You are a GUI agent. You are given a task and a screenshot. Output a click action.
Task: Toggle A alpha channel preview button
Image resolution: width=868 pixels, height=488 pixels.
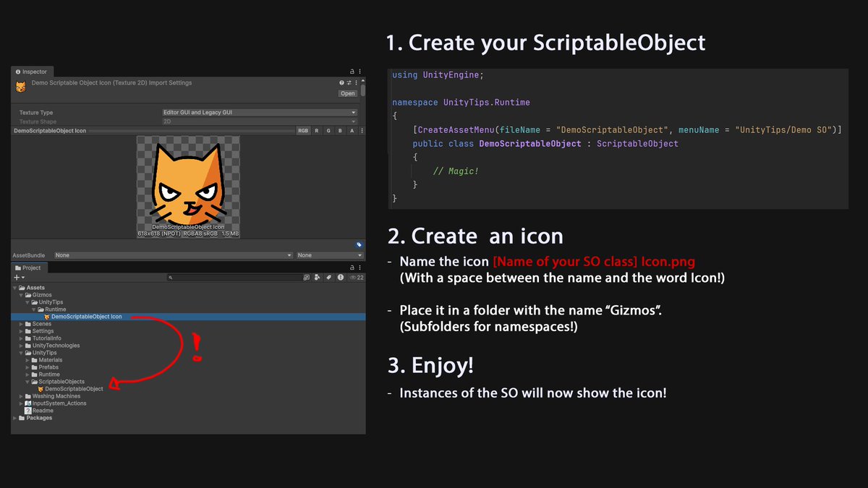[x=352, y=131]
